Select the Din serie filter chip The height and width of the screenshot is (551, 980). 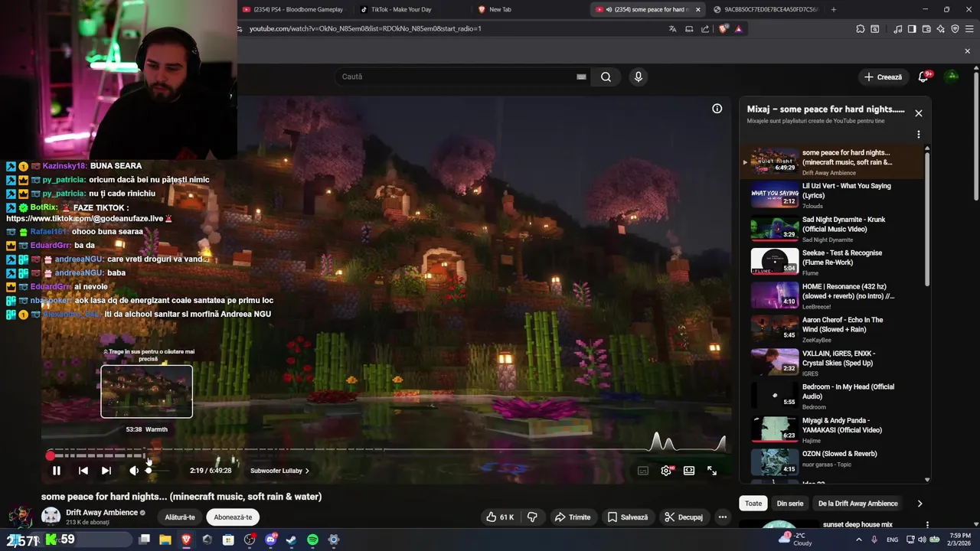[790, 504]
